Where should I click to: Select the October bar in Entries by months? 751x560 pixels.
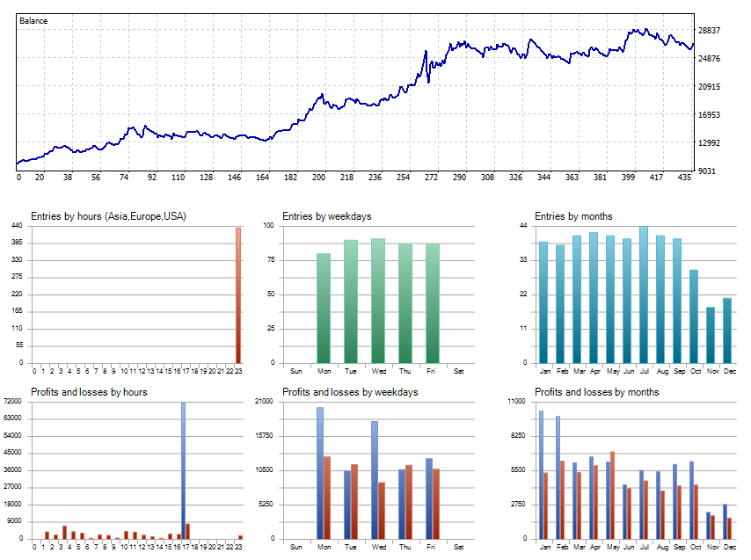tap(694, 316)
